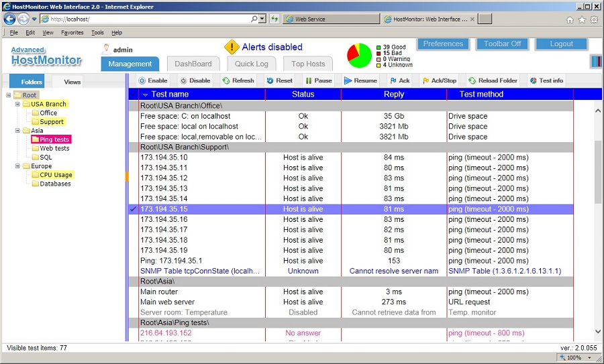Screen dimensions: 604x364
Task: Open the Preferences button
Action: (x=443, y=44)
